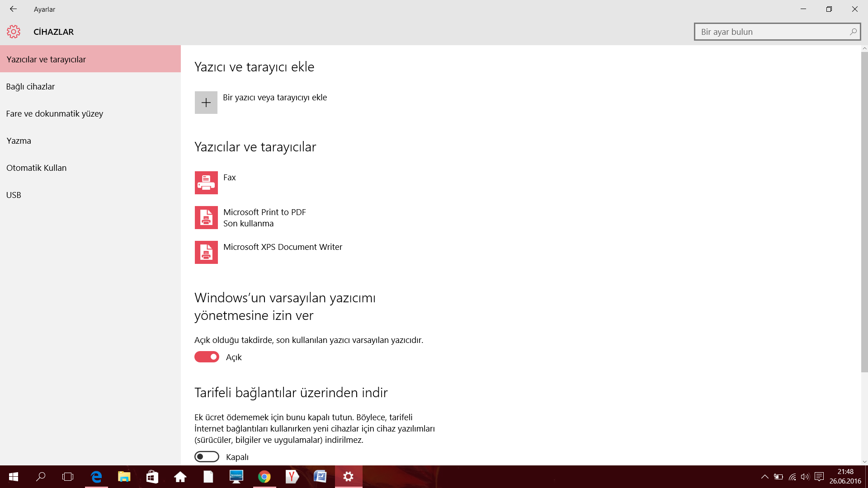Open Task View from taskbar

(x=68, y=477)
